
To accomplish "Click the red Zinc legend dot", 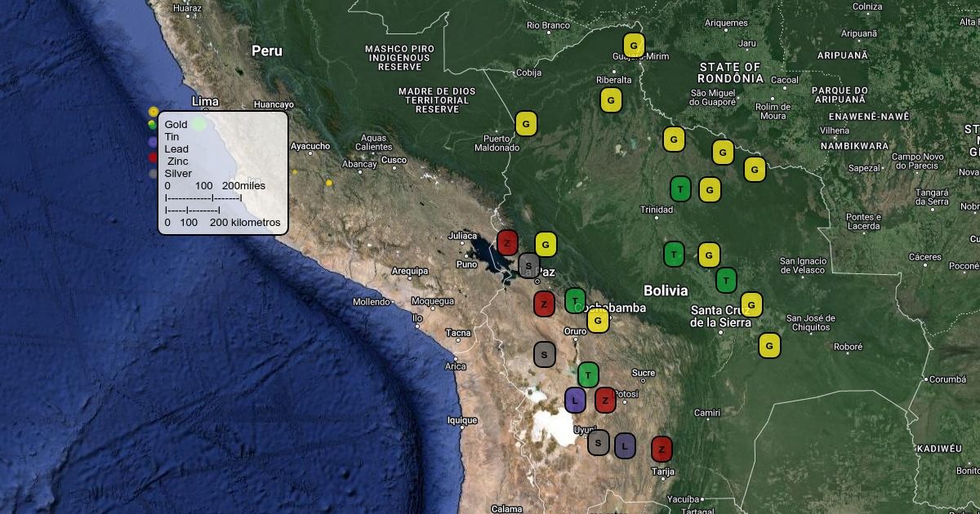I will [x=153, y=157].
